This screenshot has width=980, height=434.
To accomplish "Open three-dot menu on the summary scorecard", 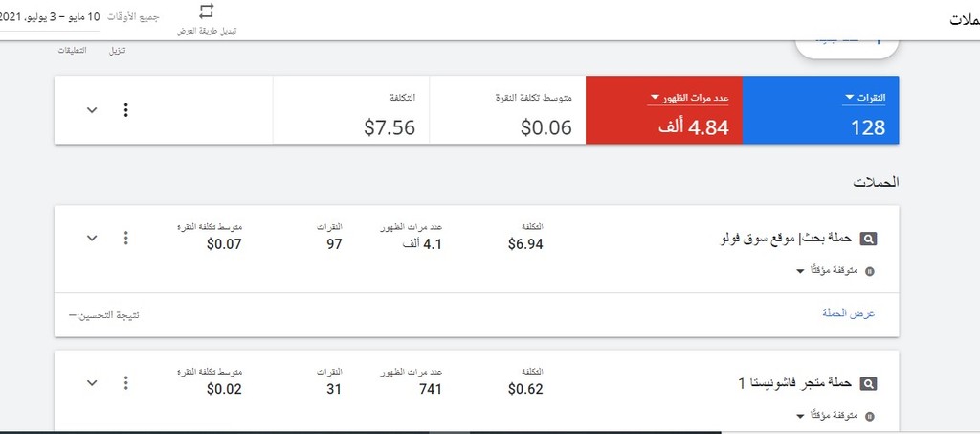I will coord(126,110).
